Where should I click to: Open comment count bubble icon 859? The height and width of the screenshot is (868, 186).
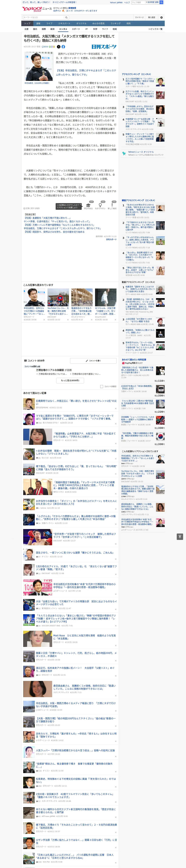[45, 47]
